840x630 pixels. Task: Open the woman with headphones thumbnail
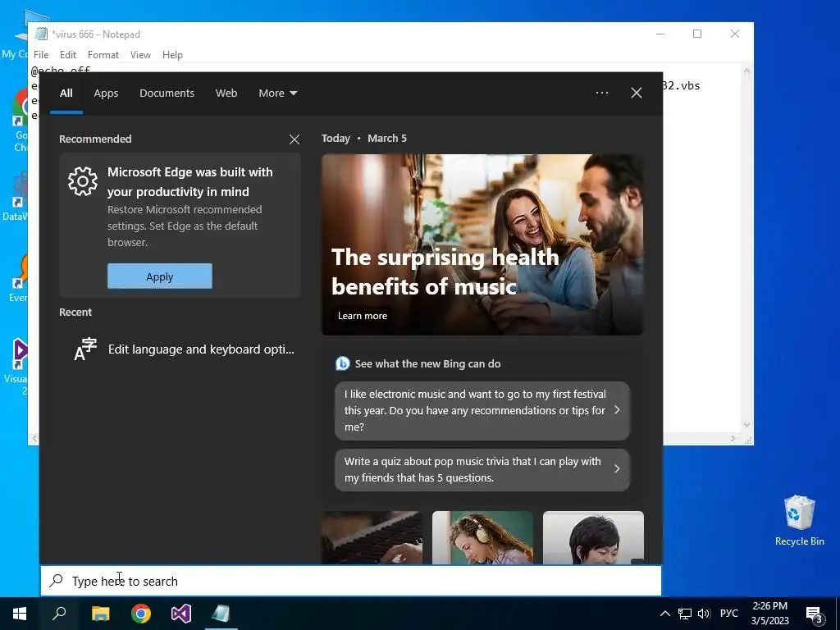tap(482, 537)
